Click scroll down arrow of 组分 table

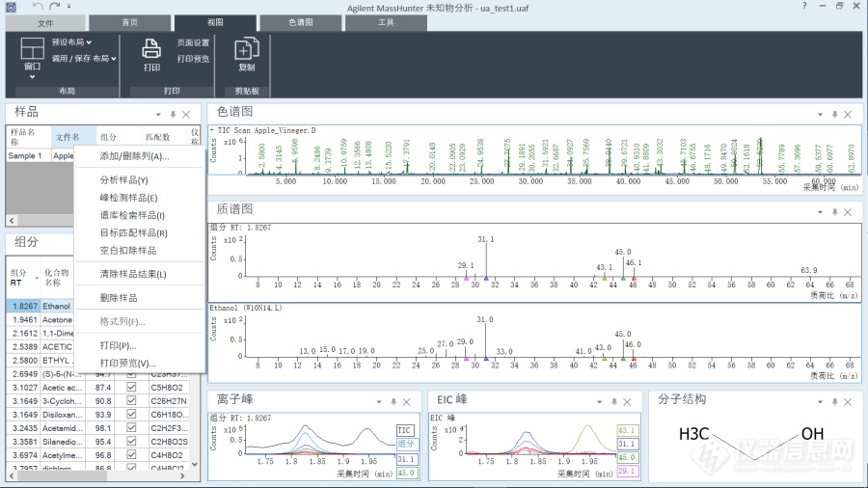coord(194,464)
